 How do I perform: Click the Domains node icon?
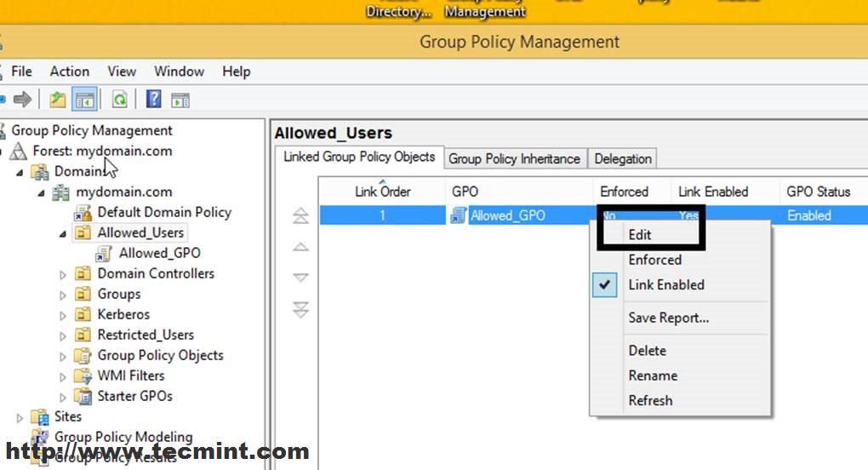tap(39, 172)
